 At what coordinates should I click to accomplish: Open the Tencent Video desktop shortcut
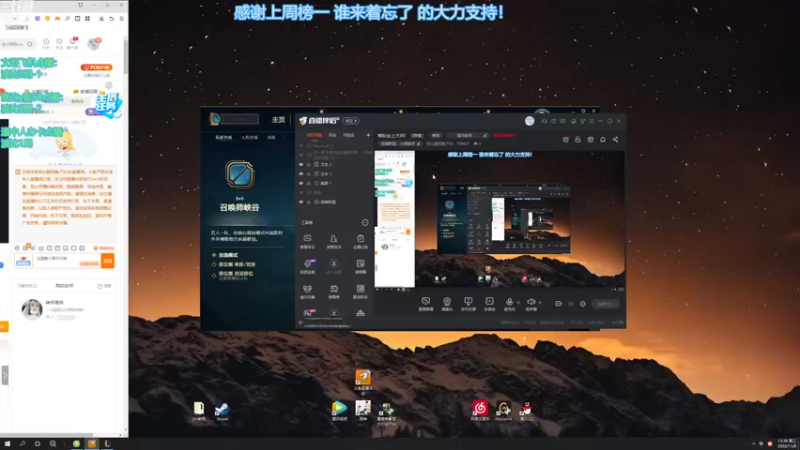click(339, 410)
